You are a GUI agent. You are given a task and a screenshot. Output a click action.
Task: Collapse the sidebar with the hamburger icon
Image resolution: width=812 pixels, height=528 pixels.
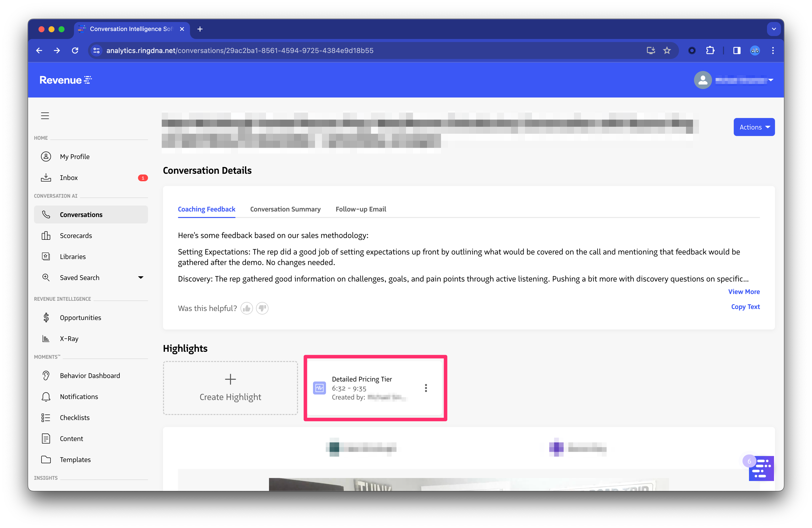click(x=45, y=116)
